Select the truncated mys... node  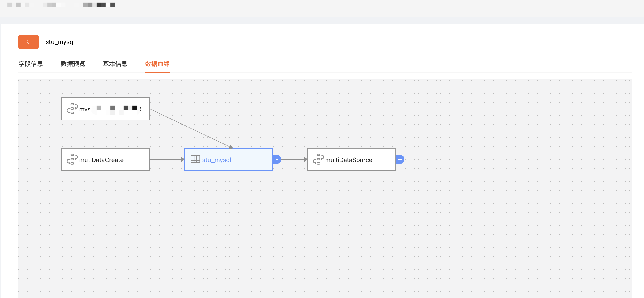click(x=106, y=109)
